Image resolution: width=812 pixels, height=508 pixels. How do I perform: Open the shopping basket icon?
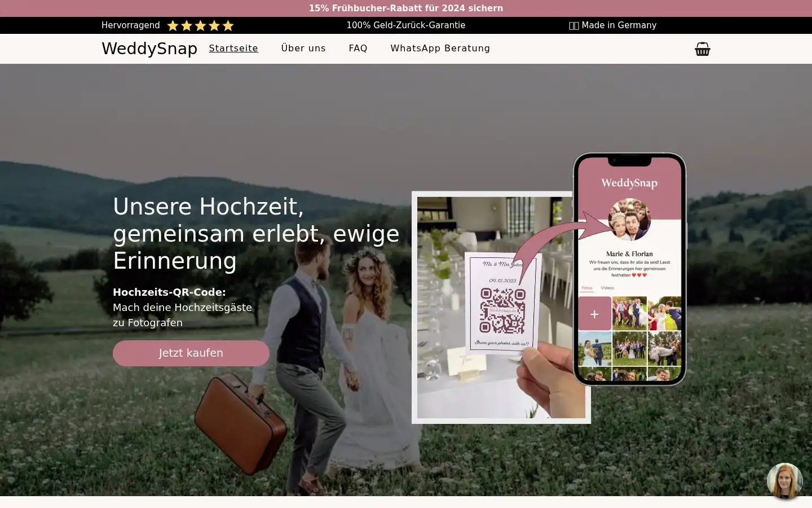[702, 49]
